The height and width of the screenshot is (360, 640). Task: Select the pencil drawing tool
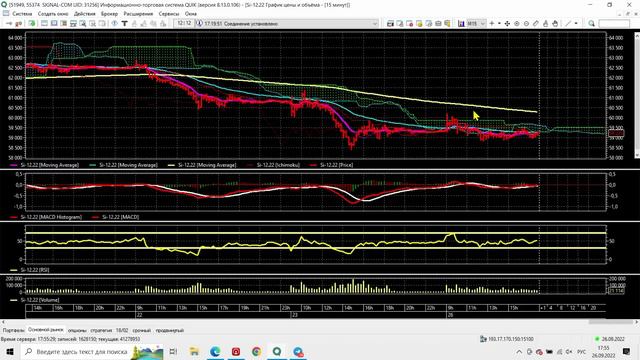[536, 24]
